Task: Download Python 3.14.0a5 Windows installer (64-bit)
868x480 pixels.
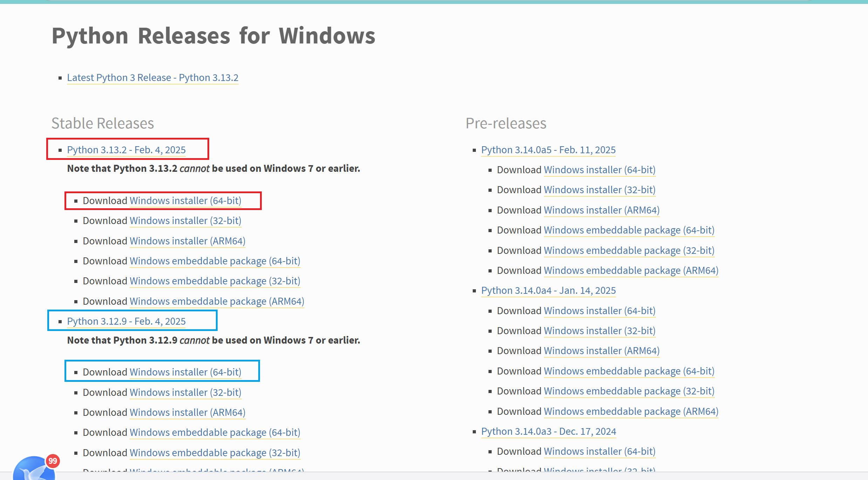Action: (599, 170)
